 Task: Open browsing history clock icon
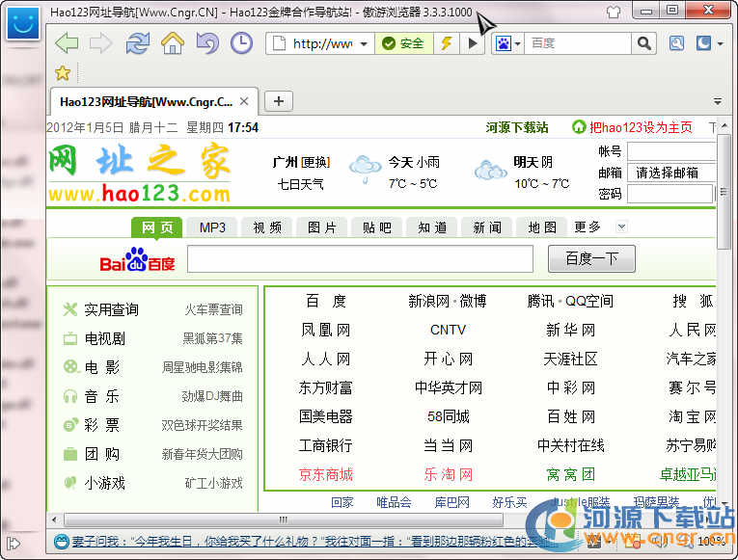[241, 43]
